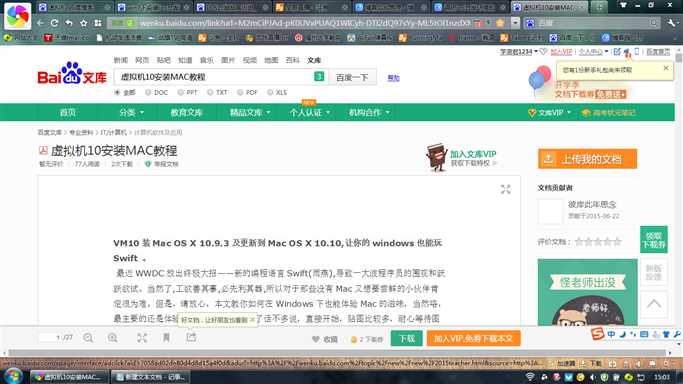Click 图片 in top search categories
The width and height of the screenshot is (683, 384).
tap(228, 60)
